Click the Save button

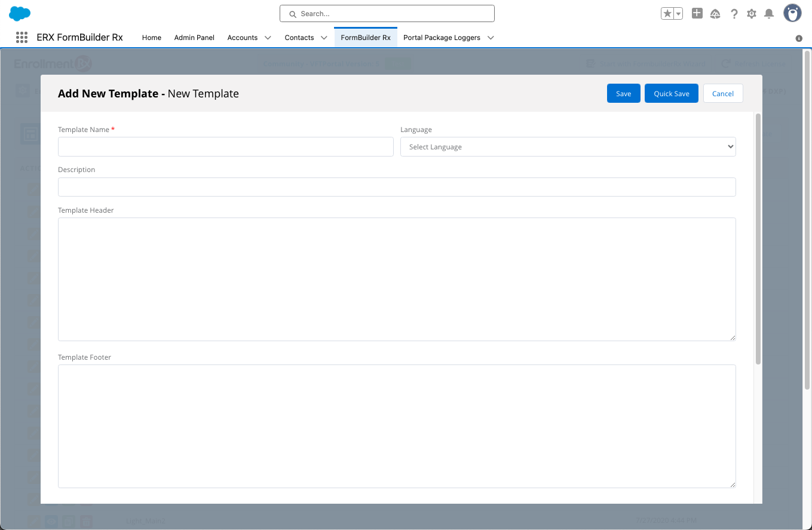(x=623, y=94)
